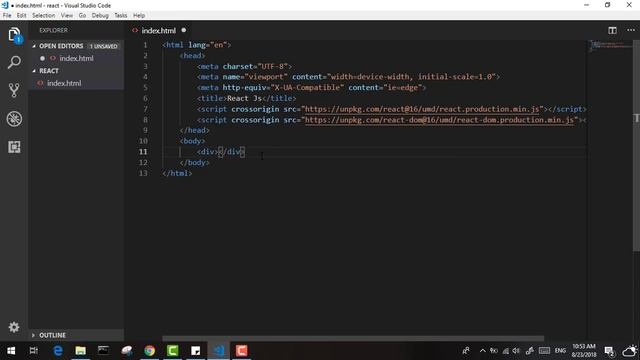Click the horizontal editor scrollbar
The image size is (640, 360).
(353, 338)
